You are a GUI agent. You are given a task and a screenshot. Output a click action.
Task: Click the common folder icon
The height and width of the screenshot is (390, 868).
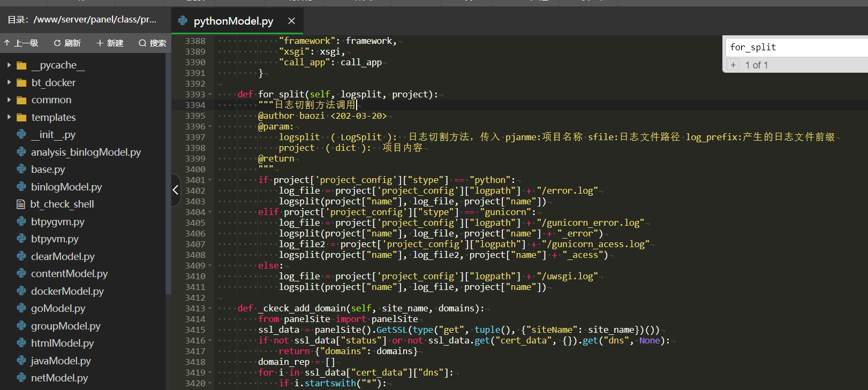(21, 100)
